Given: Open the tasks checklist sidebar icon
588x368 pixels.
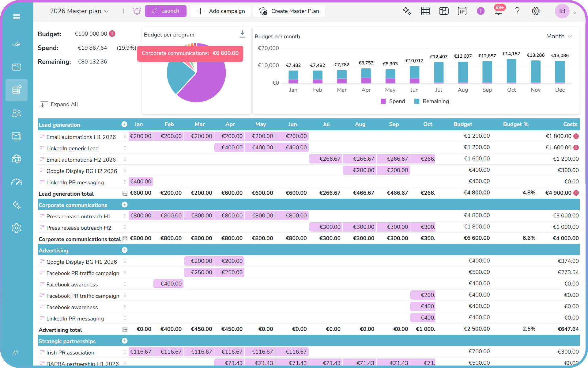Looking at the screenshot, I should pos(17,44).
